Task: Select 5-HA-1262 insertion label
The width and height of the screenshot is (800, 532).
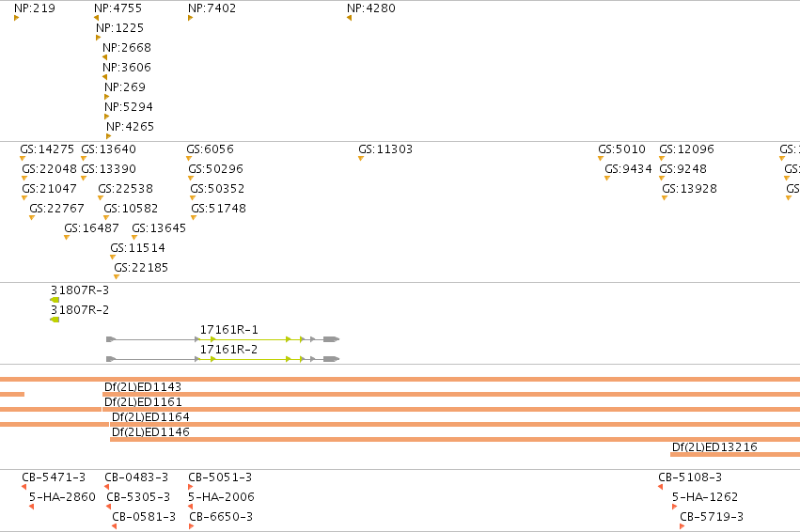Action: tap(705, 497)
